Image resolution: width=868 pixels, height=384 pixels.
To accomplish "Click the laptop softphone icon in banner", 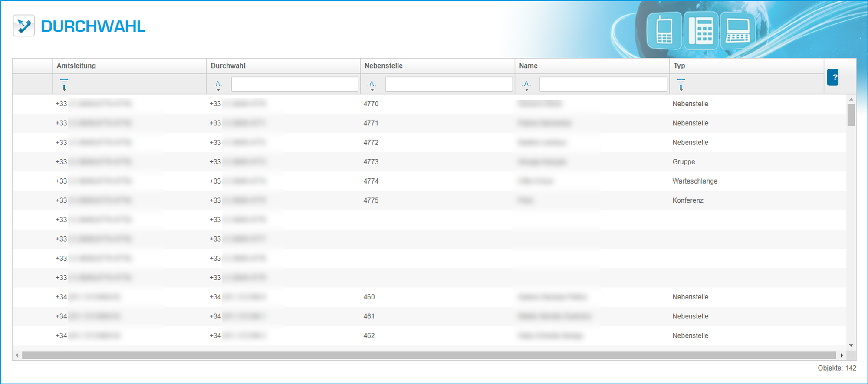I will coord(737,30).
